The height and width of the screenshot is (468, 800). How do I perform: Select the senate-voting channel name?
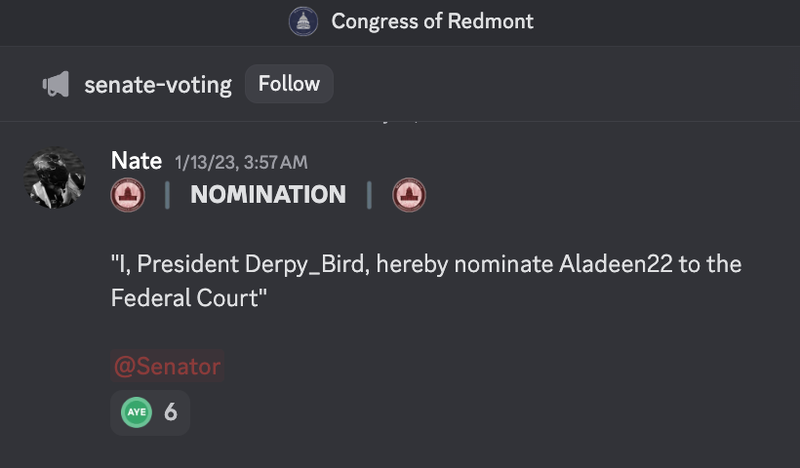pyautogui.click(x=158, y=85)
